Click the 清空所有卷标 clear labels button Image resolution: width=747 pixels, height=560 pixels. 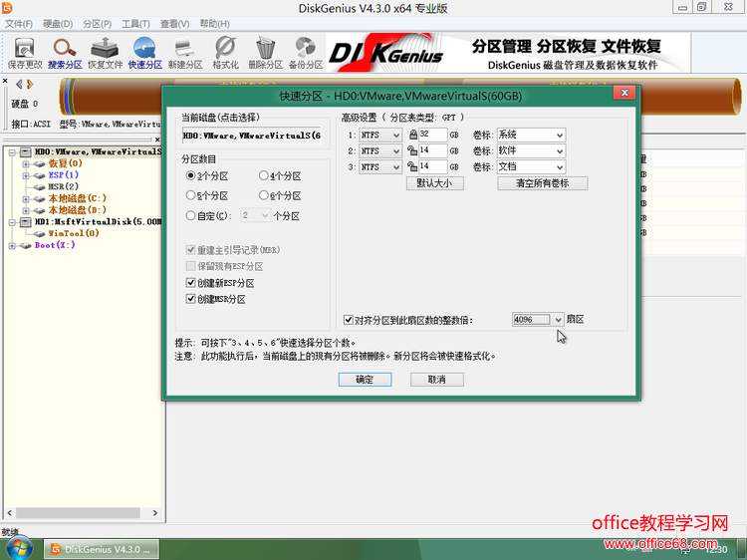(543, 183)
